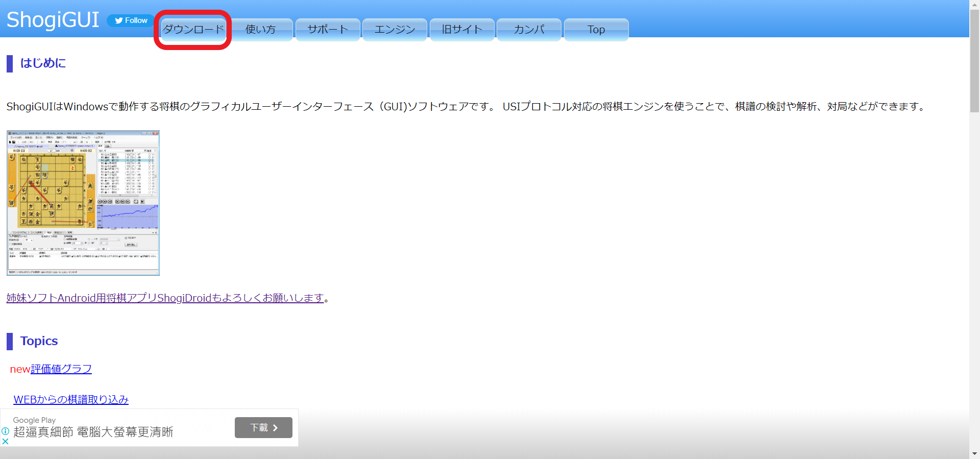Click the Google Play ad headline text
This screenshot has width=980, height=459.
[x=93, y=432]
